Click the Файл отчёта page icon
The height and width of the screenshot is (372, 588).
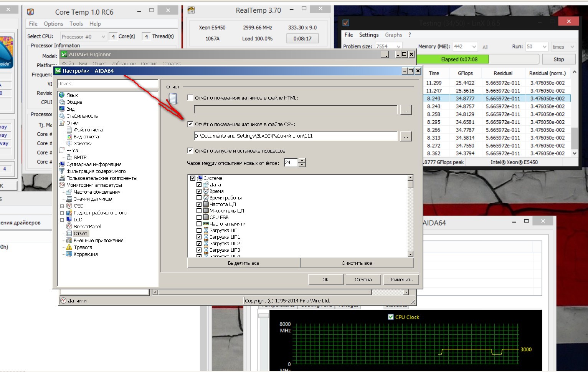click(x=69, y=130)
